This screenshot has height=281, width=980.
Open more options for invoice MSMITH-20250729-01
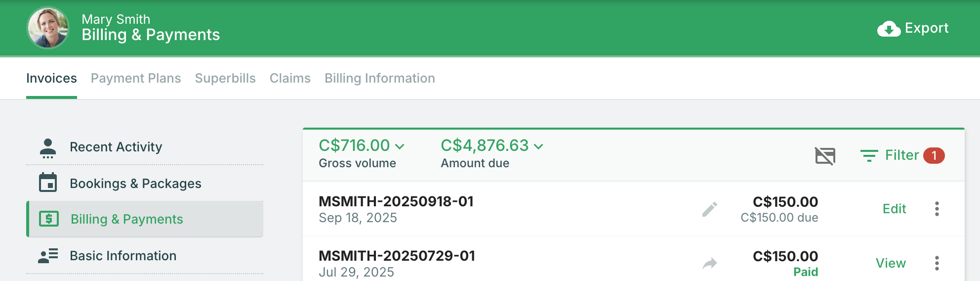click(937, 263)
